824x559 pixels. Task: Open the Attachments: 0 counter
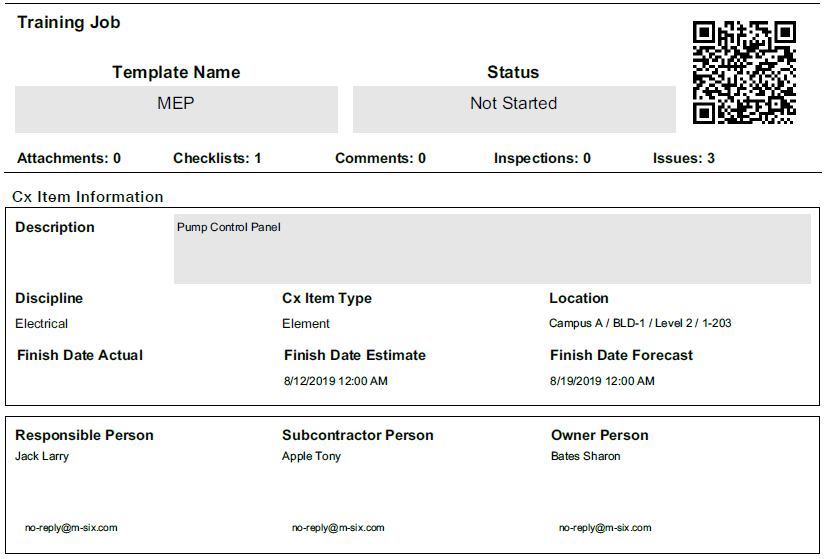tap(69, 158)
